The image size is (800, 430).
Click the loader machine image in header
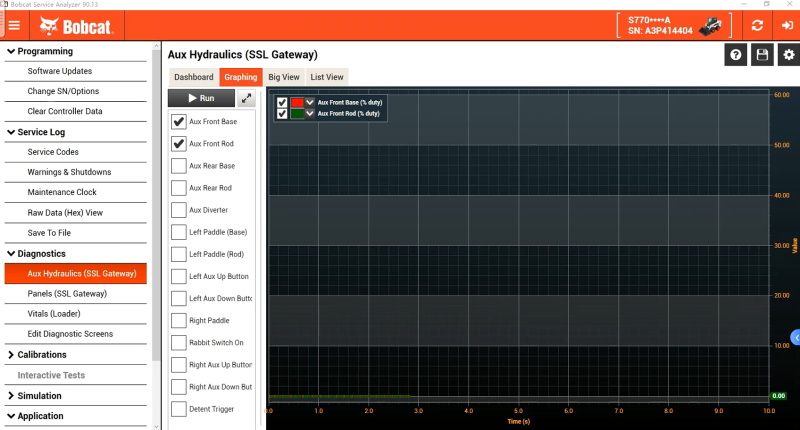click(x=711, y=26)
